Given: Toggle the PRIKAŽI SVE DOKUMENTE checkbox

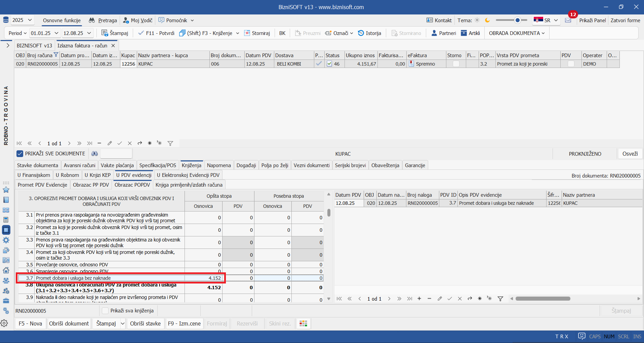Looking at the screenshot, I should 20,154.
